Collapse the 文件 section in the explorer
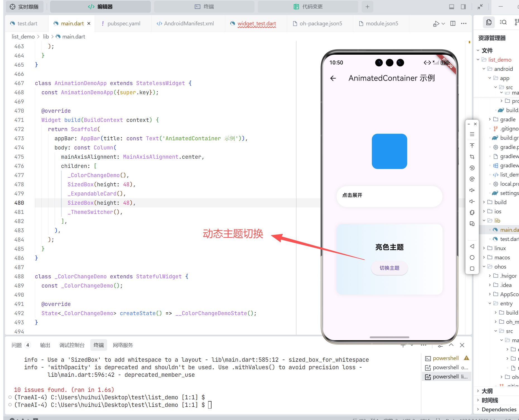This screenshot has width=519, height=420. pos(478,50)
